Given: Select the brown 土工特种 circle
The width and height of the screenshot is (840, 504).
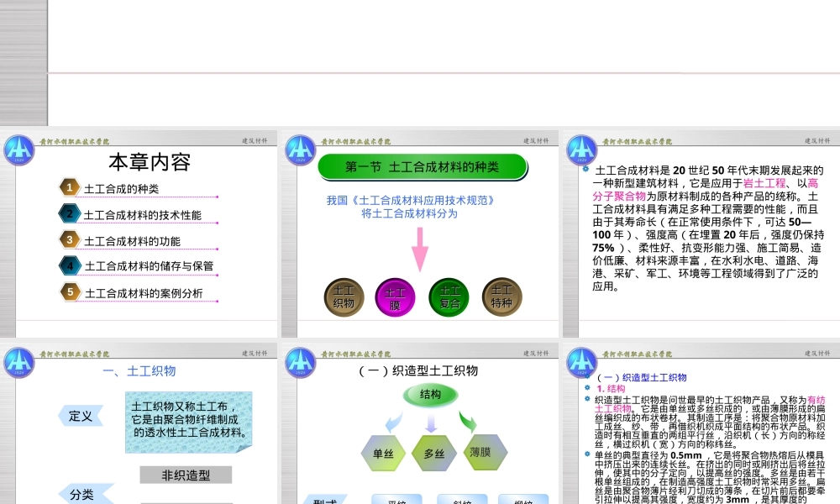Looking at the screenshot, I should (x=502, y=297).
